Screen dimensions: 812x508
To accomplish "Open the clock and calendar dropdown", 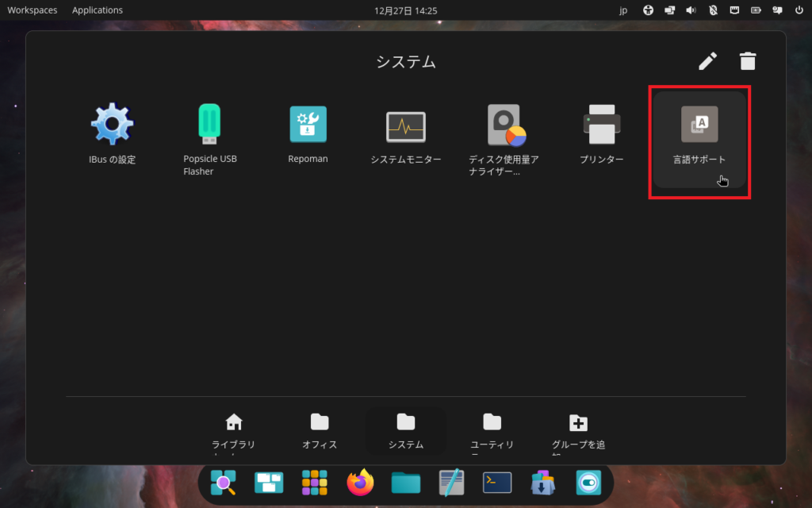I will (405, 10).
